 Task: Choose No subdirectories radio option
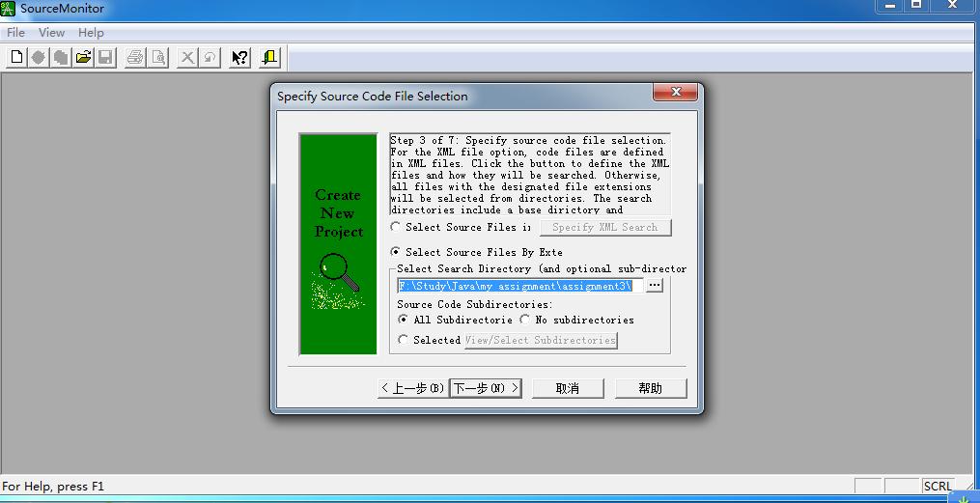click(525, 320)
